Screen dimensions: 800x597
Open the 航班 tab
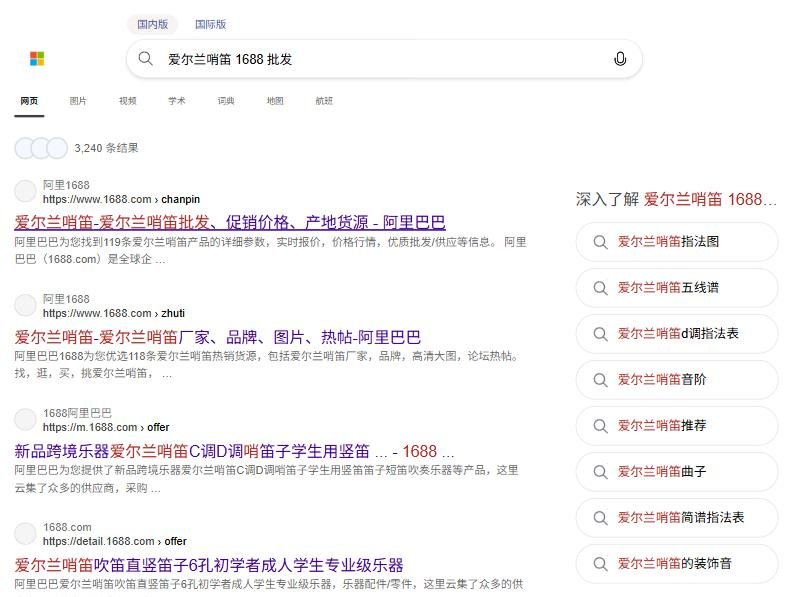(324, 101)
